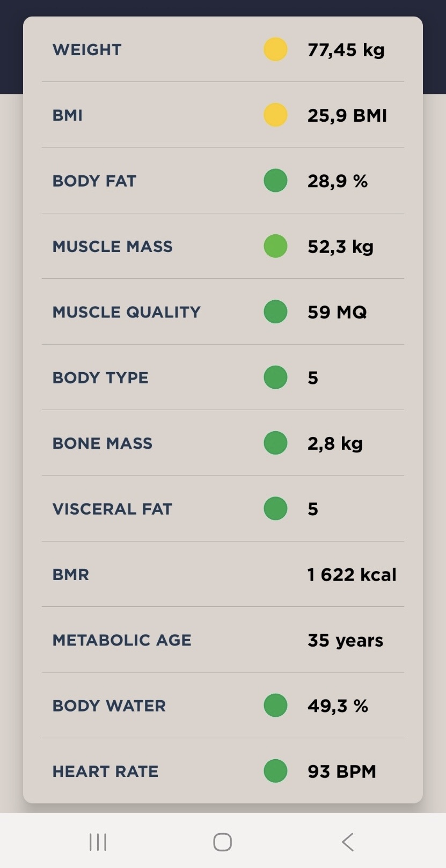Tap the 93 BPM heart rate value

click(342, 771)
